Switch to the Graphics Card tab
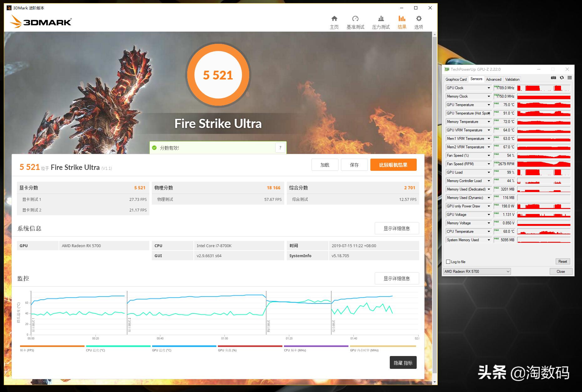Viewport: 582px width, 392px height. pos(456,79)
